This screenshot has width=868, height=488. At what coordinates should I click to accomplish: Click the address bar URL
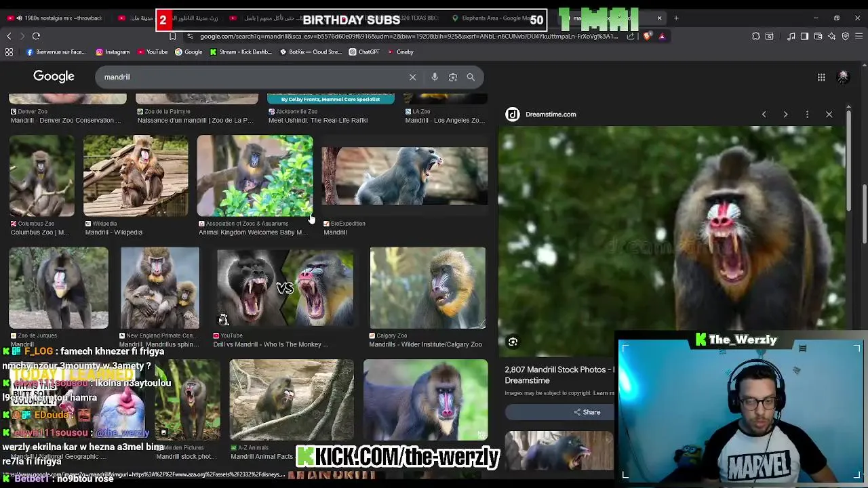click(x=408, y=36)
